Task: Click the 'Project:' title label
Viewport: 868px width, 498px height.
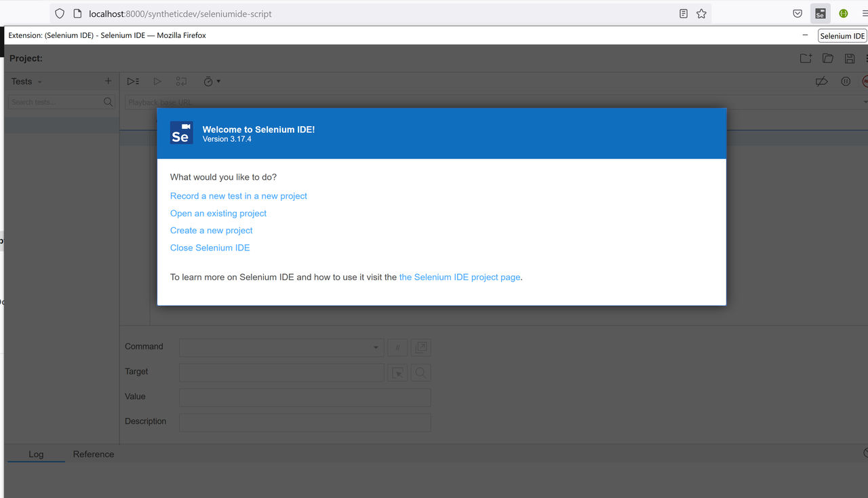Action: pyautogui.click(x=26, y=58)
